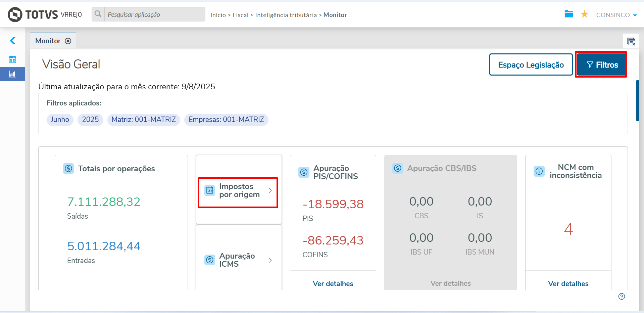Open Espaço Legislação
Viewport: 644px width, 313px height.
click(531, 65)
